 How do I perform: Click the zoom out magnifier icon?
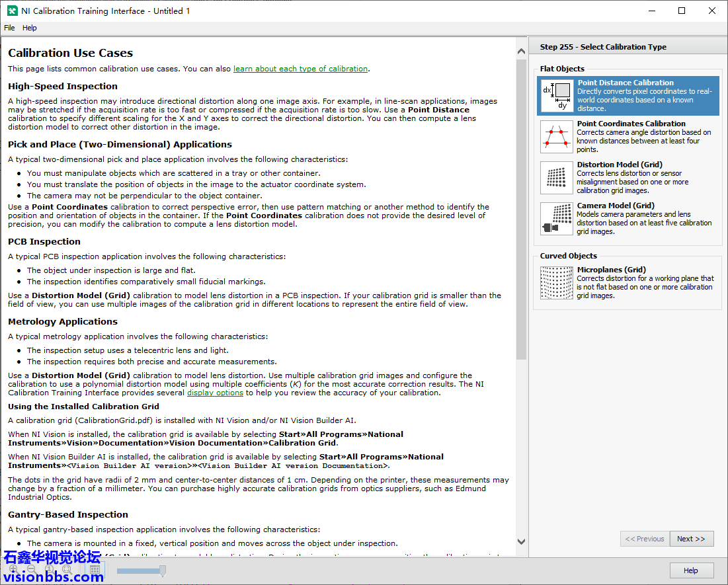tap(31, 569)
